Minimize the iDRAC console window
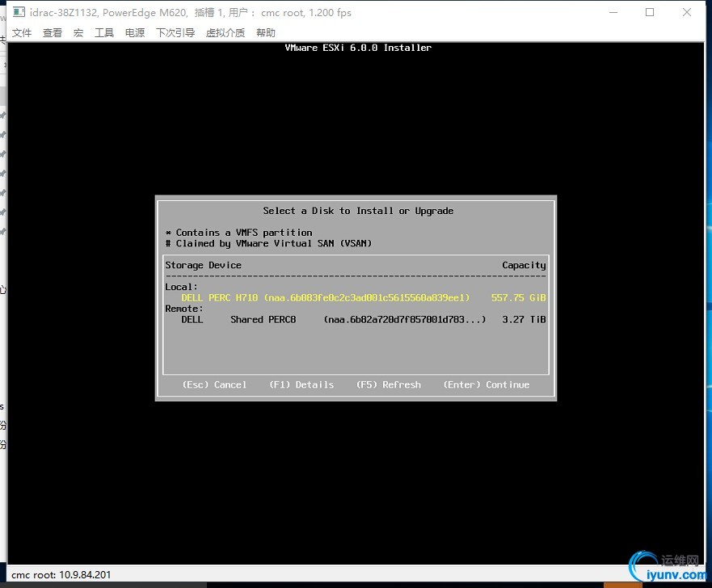Image resolution: width=712 pixels, height=588 pixels. [x=613, y=12]
